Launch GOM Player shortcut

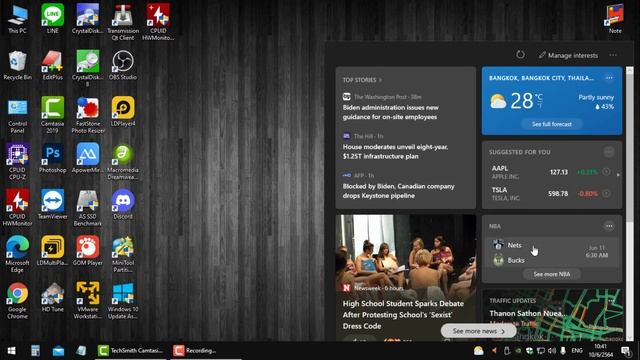pyautogui.click(x=88, y=251)
